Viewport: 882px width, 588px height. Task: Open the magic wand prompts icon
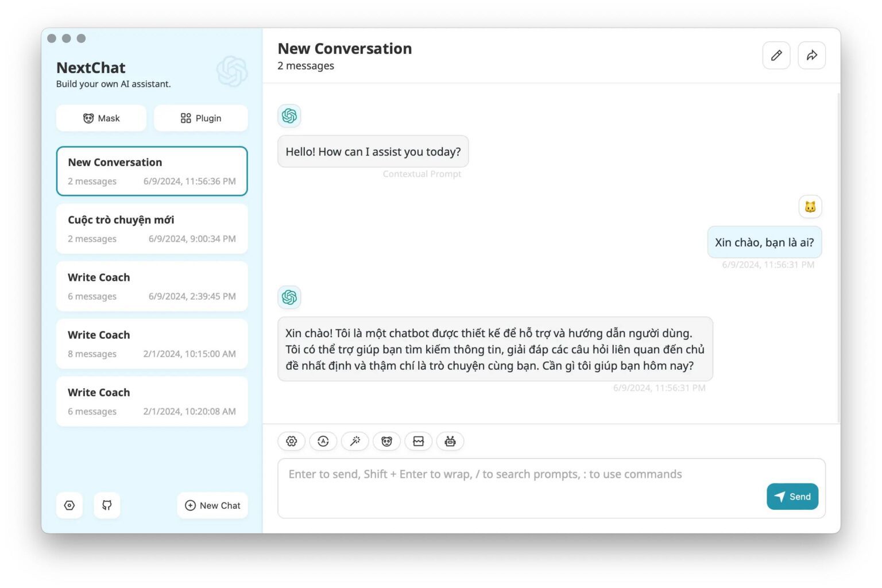[x=355, y=441]
